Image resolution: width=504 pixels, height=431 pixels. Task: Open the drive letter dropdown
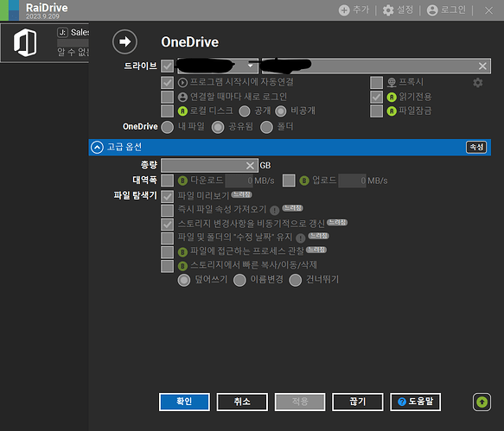coord(251,66)
